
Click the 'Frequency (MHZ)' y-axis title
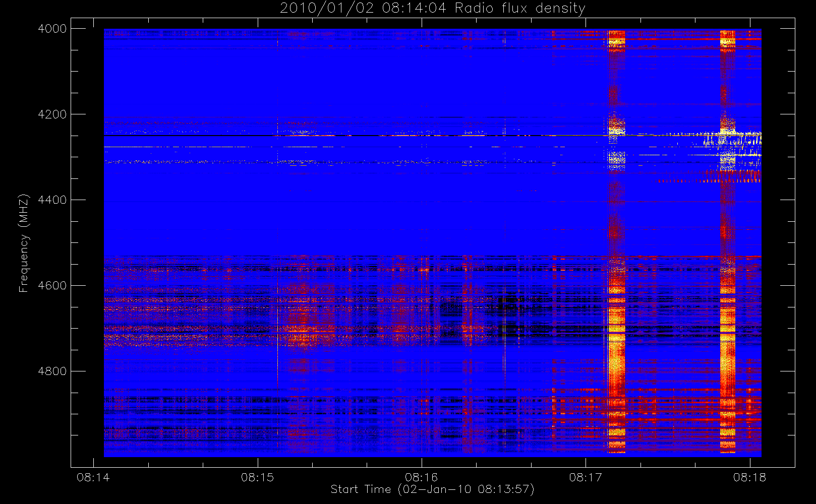pyautogui.click(x=24, y=243)
